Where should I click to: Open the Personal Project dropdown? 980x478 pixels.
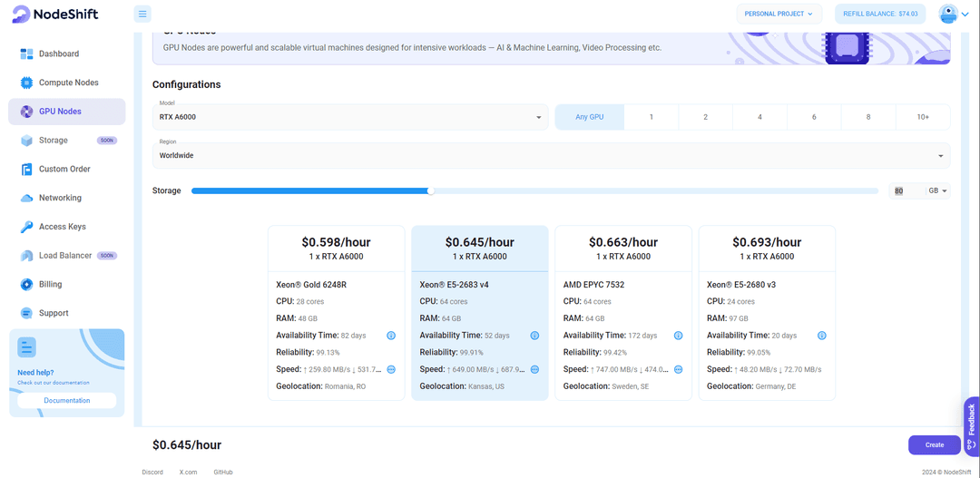[x=779, y=14]
